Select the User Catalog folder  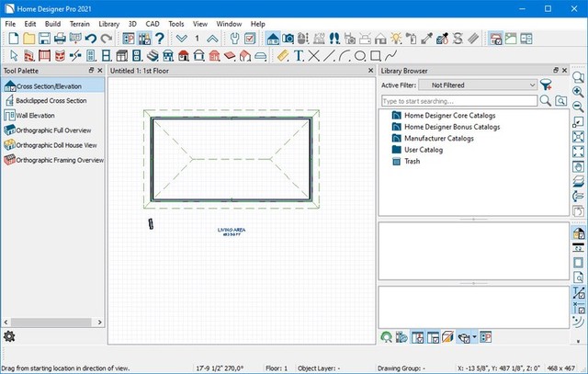[x=424, y=149]
